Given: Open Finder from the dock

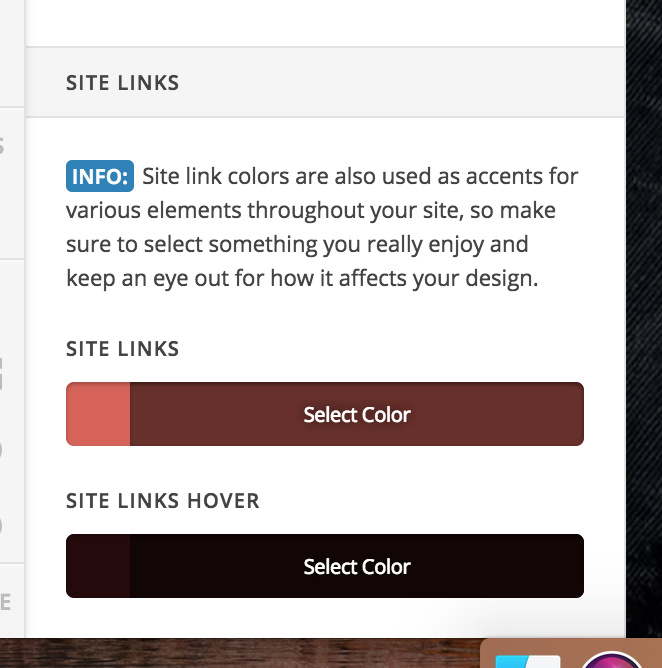Looking at the screenshot, I should (x=528, y=662).
